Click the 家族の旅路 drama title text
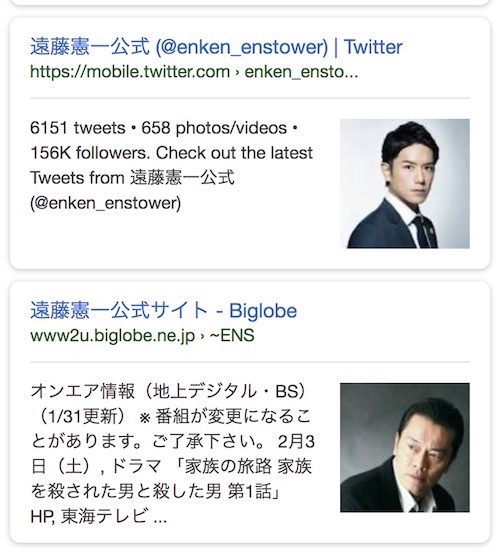This screenshot has height=552, width=500. (x=228, y=467)
